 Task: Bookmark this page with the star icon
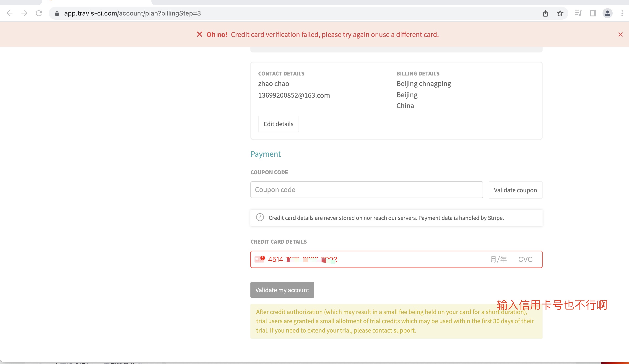(x=560, y=13)
